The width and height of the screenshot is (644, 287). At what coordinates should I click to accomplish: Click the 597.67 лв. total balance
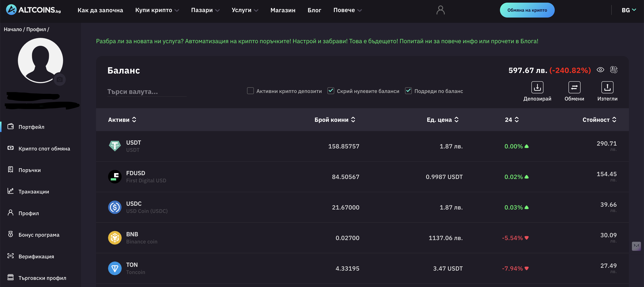528,70
